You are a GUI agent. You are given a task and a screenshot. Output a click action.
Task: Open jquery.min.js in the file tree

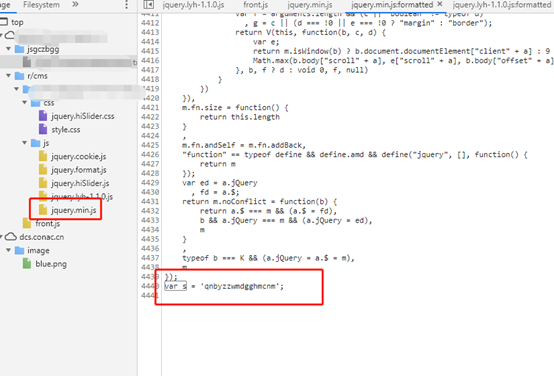click(x=73, y=210)
